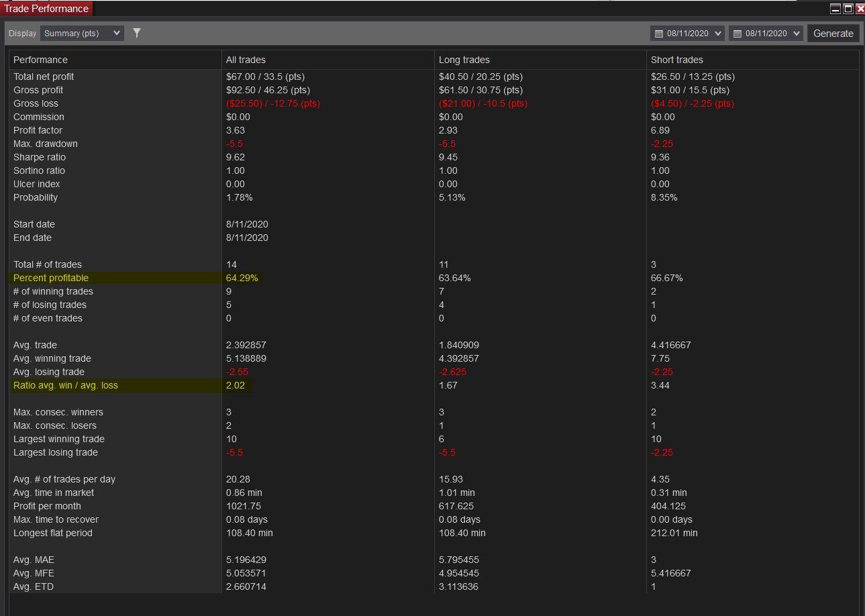Screen dimensions: 865x616
Task: Select the Avg. time in market label
Action: pos(54,493)
